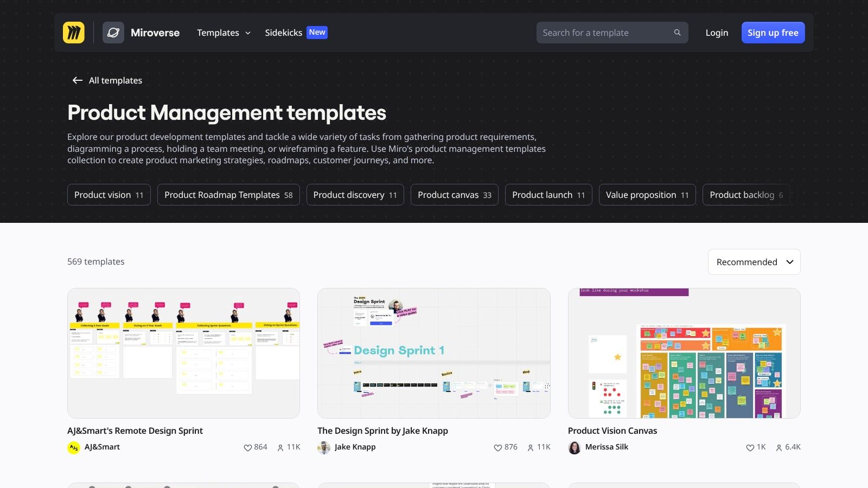Image resolution: width=868 pixels, height=488 pixels.
Task: Click the 569 templates count text
Action: click(x=96, y=261)
